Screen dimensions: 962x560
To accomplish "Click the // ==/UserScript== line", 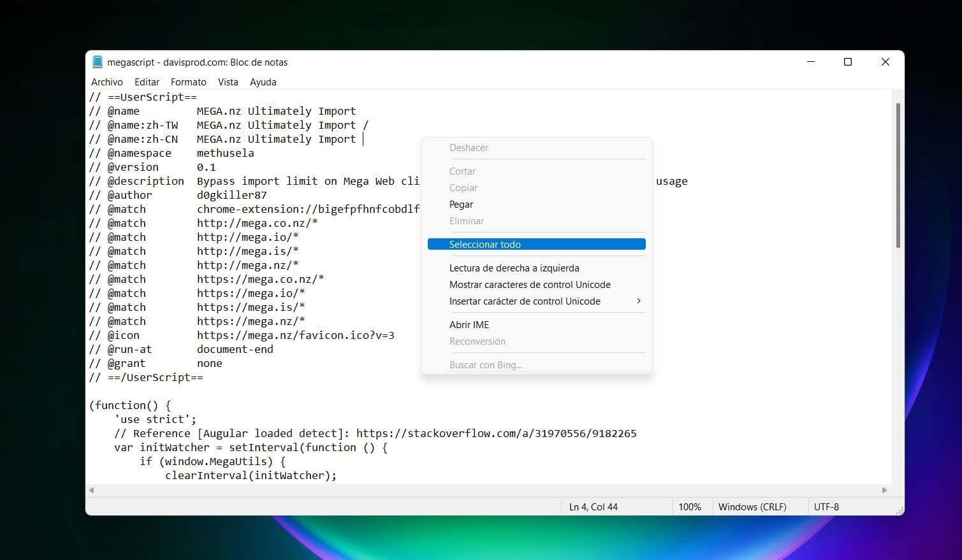I will point(146,378).
